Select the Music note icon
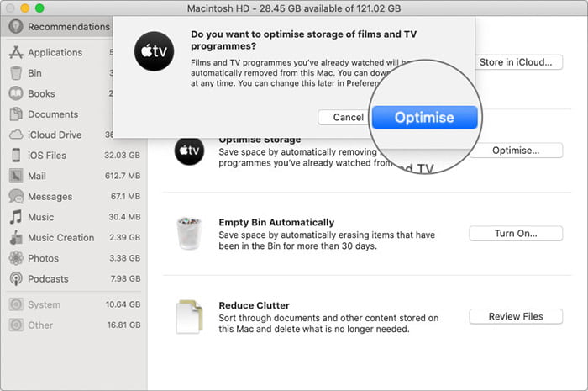Viewport: 588px width, 391px height. (16, 217)
